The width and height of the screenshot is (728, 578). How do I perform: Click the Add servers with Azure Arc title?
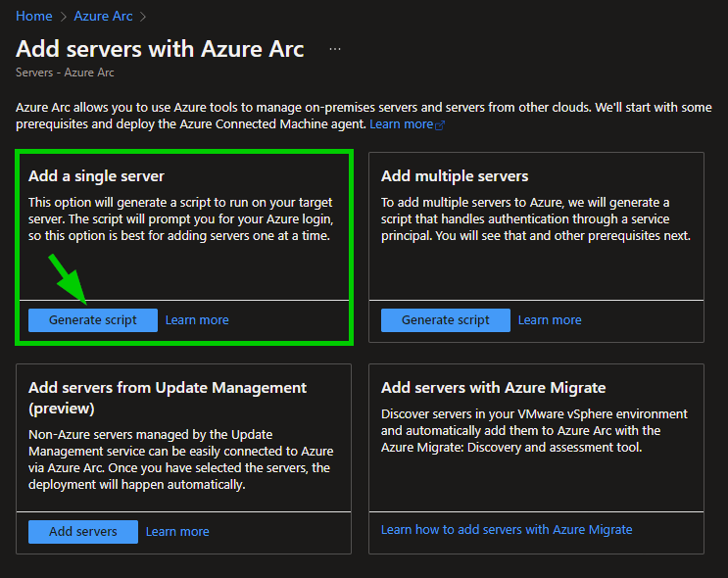(x=160, y=49)
